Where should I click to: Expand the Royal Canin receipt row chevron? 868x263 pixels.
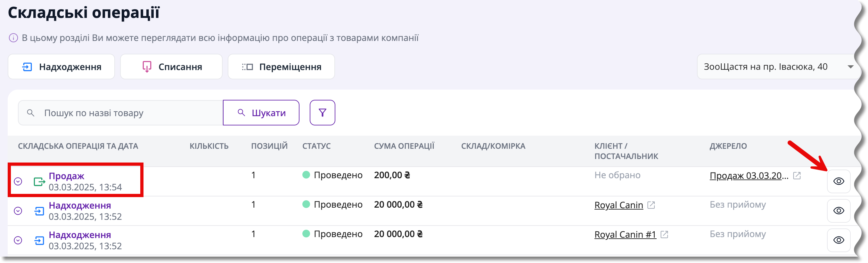click(x=18, y=211)
